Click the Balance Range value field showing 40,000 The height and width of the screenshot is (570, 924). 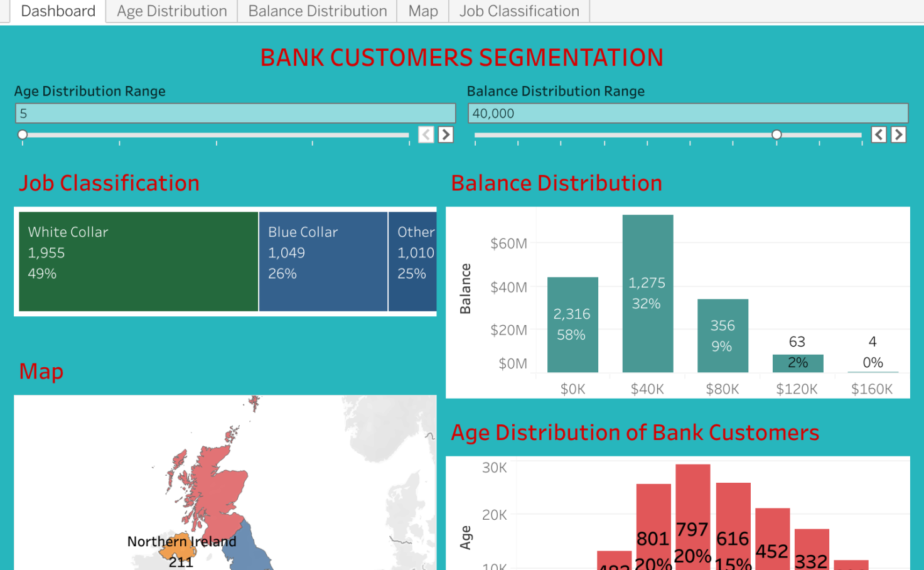click(687, 113)
